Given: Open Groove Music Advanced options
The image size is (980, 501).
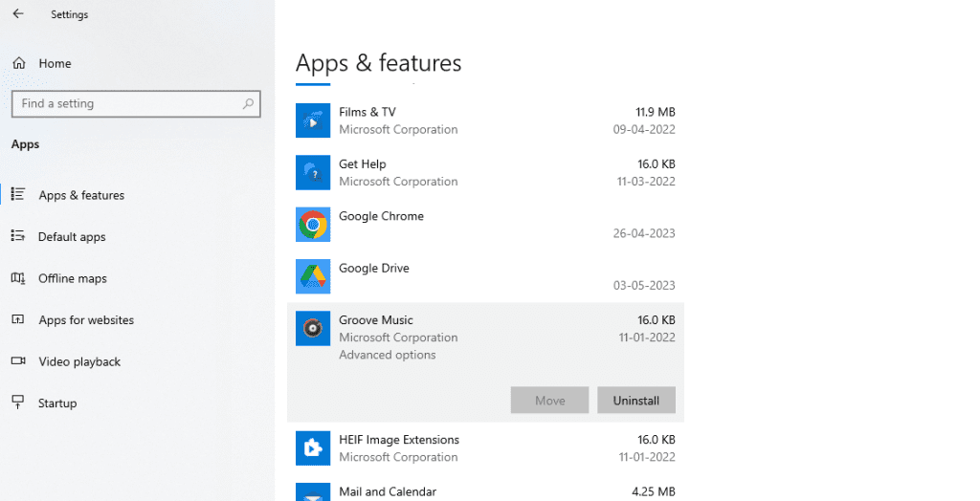Looking at the screenshot, I should pyautogui.click(x=388, y=355).
